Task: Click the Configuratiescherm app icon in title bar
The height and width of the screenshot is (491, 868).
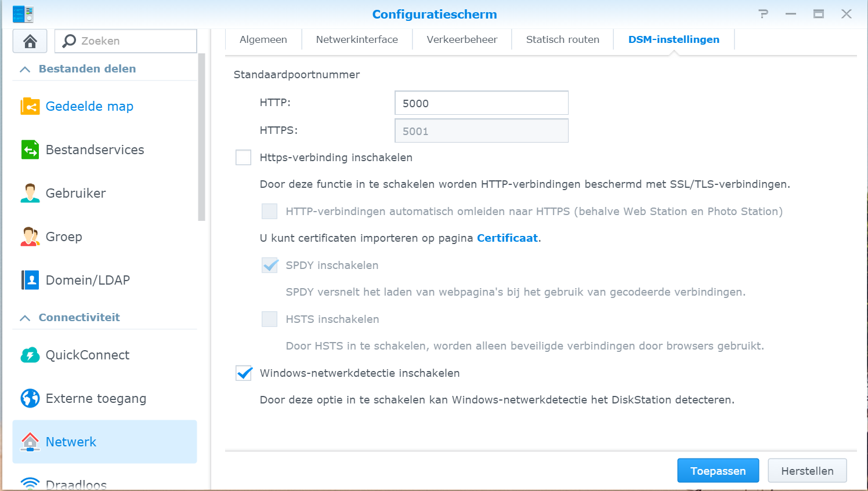Action: (x=23, y=14)
